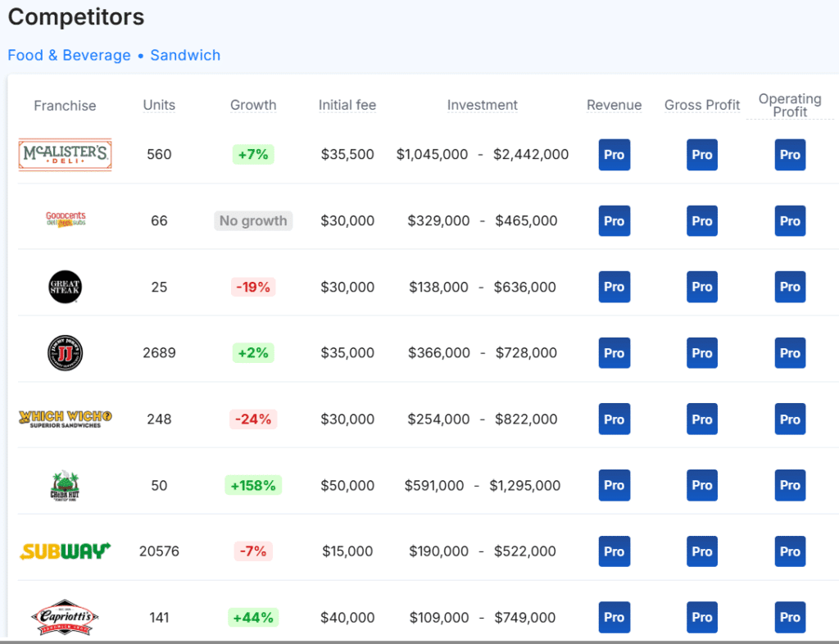Viewport: 839px width, 644px height.
Task: Select the Great Steak franchise logo
Action: [x=66, y=287]
